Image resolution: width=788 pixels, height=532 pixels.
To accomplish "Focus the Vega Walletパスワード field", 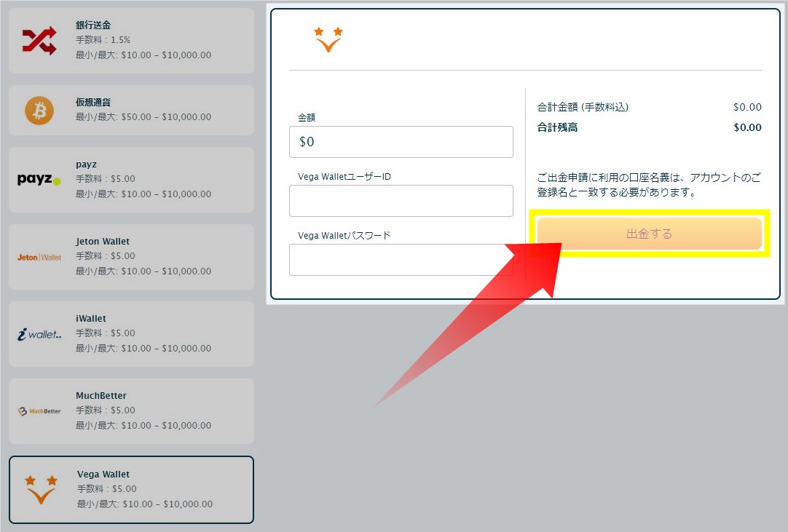I will (401, 260).
